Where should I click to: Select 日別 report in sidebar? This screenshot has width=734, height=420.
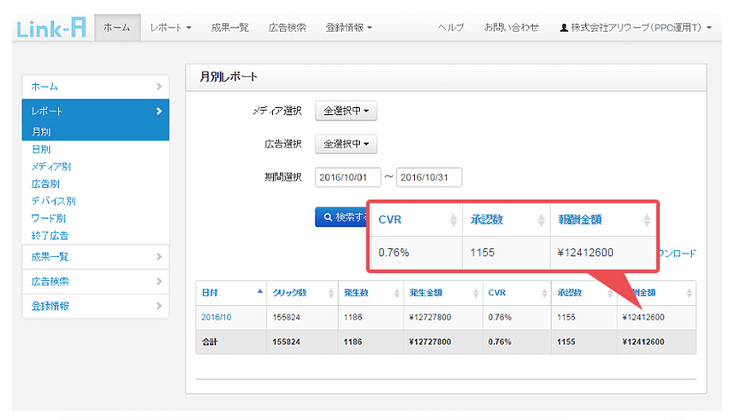[41, 149]
